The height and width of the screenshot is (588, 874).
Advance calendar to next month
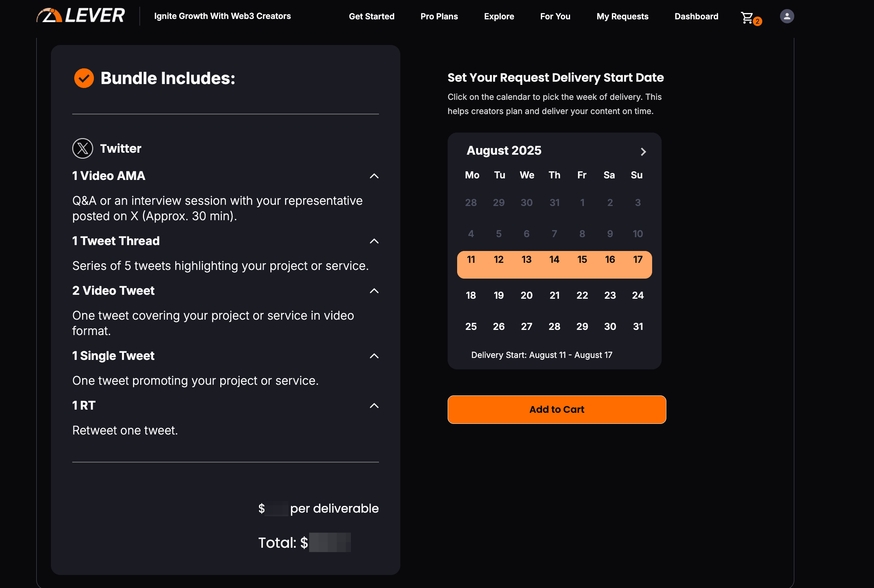pos(643,152)
